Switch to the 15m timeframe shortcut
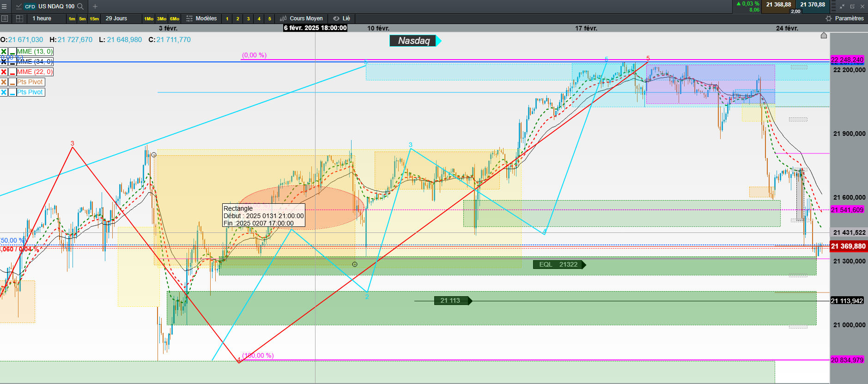This screenshot has height=384, width=868. click(94, 19)
